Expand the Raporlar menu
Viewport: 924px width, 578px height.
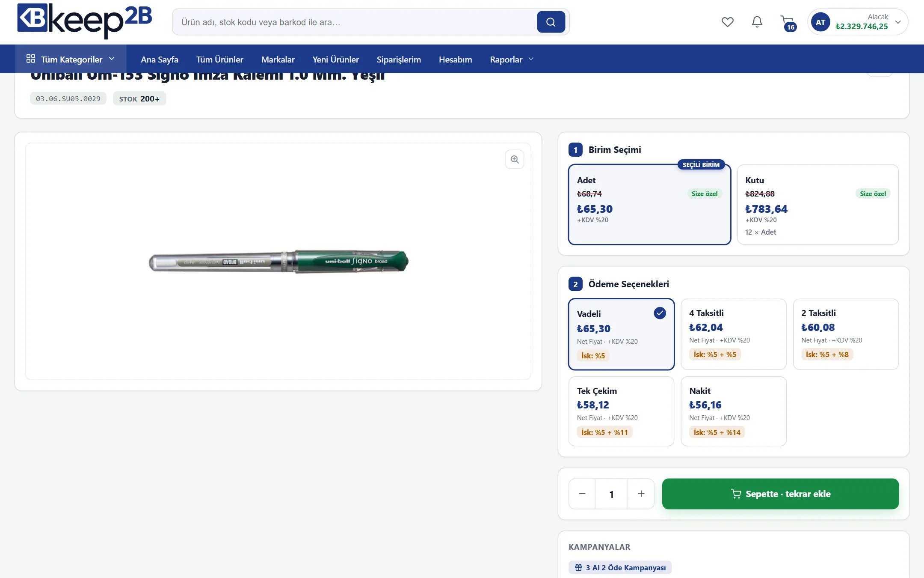tap(512, 59)
